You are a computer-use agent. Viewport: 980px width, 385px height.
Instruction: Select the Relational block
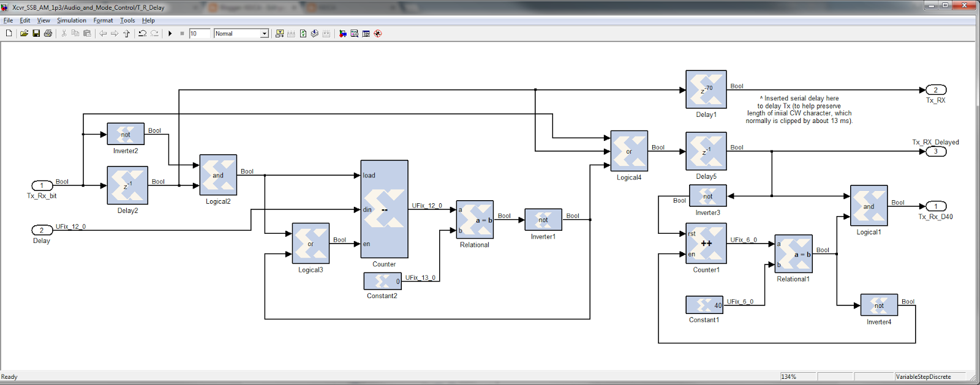(475, 220)
